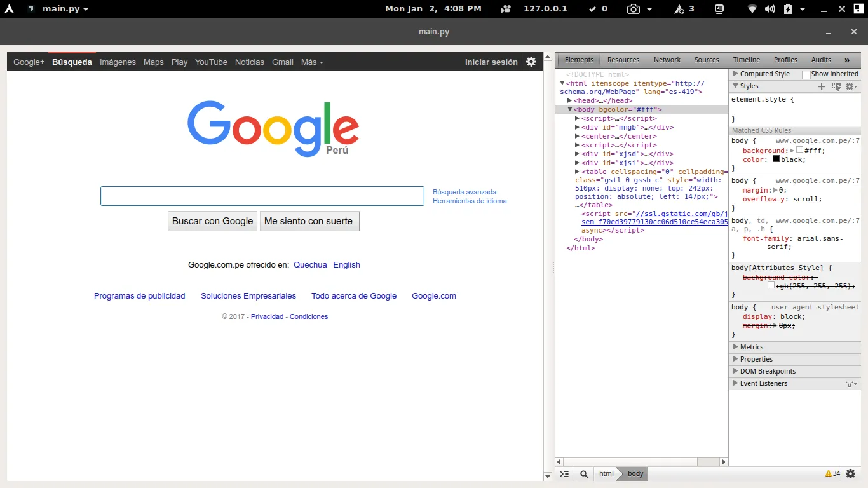Screen dimensions: 868x488
Task: Collapse the Styles section
Action: point(735,86)
